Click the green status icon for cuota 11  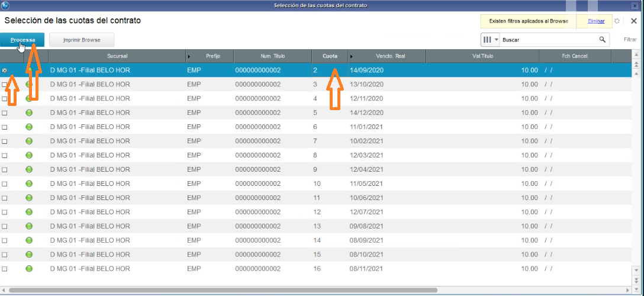coord(29,198)
